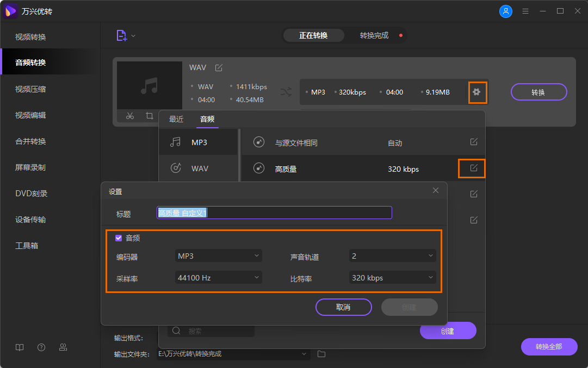Click the help question mark icon
The width and height of the screenshot is (588, 368).
(x=41, y=347)
